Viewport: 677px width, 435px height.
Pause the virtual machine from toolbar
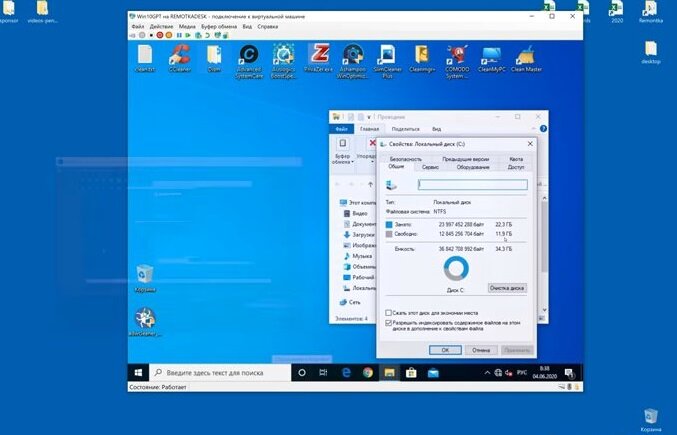pyautogui.click(x=179, y=35)
